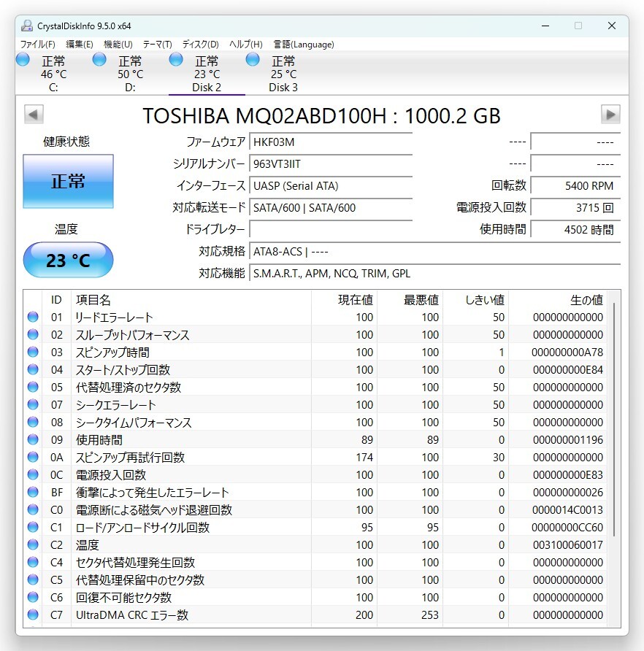Click the empty drive letter field
Image resolution: width=644 pixels, height=651 pixels.
331,229
